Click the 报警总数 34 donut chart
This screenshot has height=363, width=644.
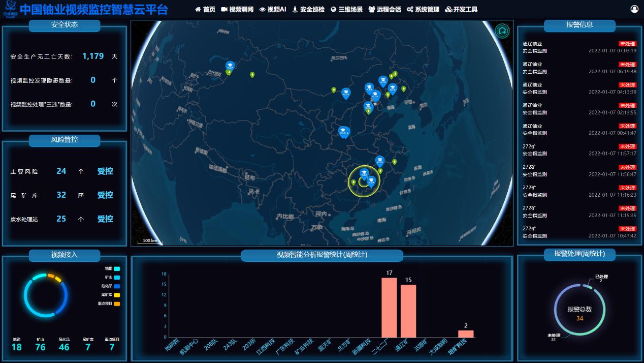pyautogui.click(x=579, y=310)
